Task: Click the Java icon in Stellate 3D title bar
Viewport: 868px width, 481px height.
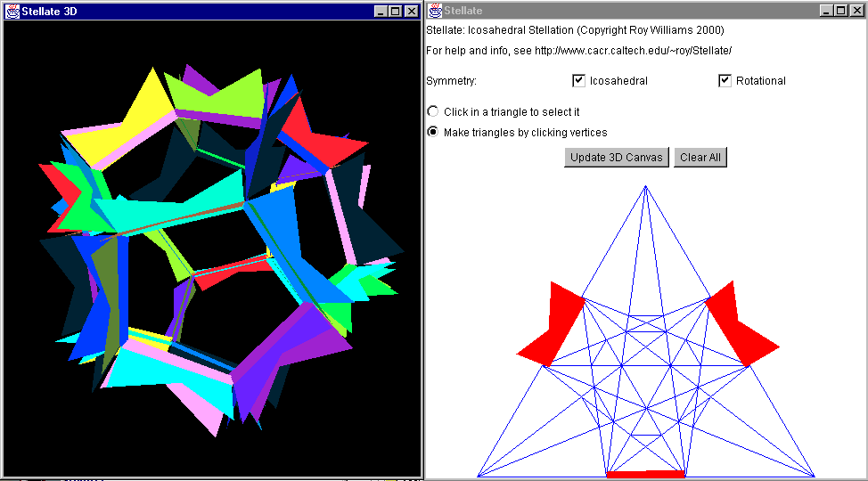Action: (x=12, y=11)
